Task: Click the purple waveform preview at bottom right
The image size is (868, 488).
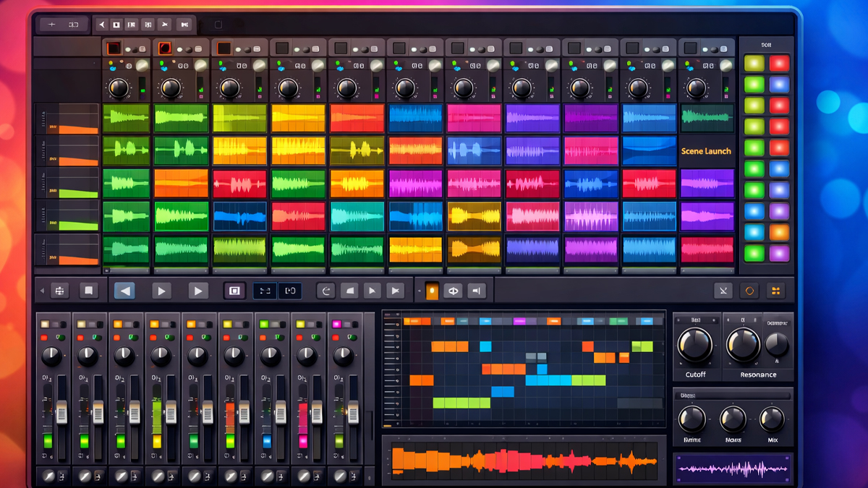Action: (733, 469)
